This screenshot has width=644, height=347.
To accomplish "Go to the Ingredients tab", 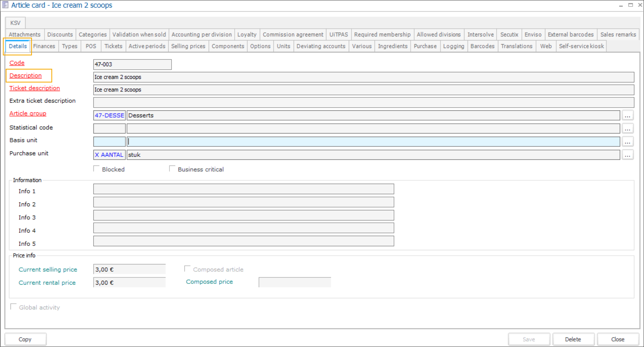I will (x=392, y=46).
